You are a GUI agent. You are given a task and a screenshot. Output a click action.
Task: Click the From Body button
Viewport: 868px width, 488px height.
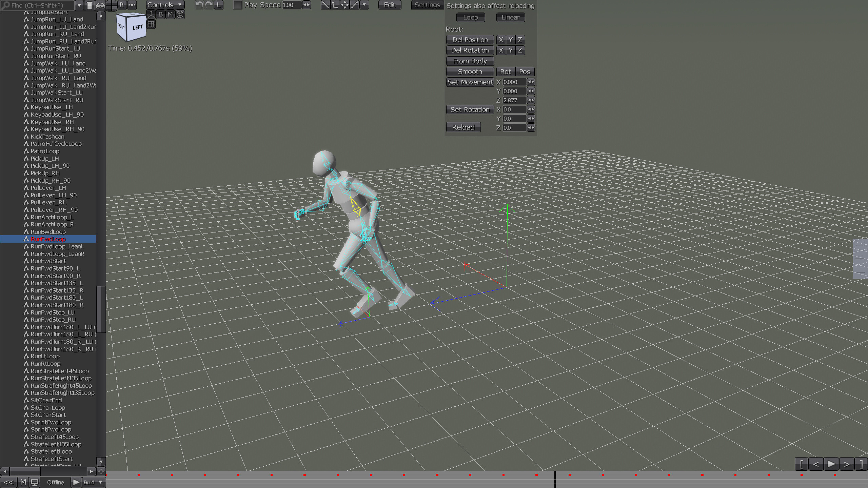click(x=470, y=61)
